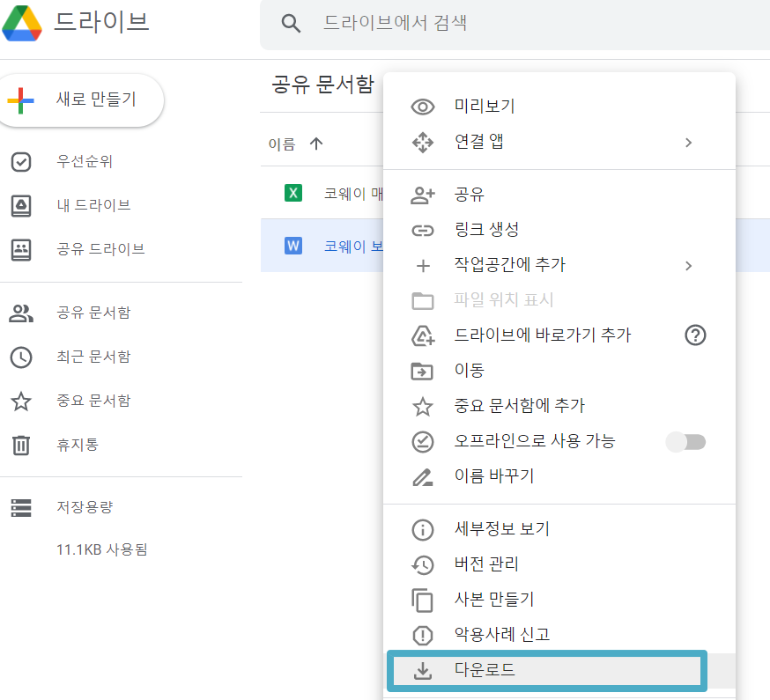The image size is (770, 700).
Task: Expand the 연결 앱 submenu chevron
Action: (x=688, y=143)
